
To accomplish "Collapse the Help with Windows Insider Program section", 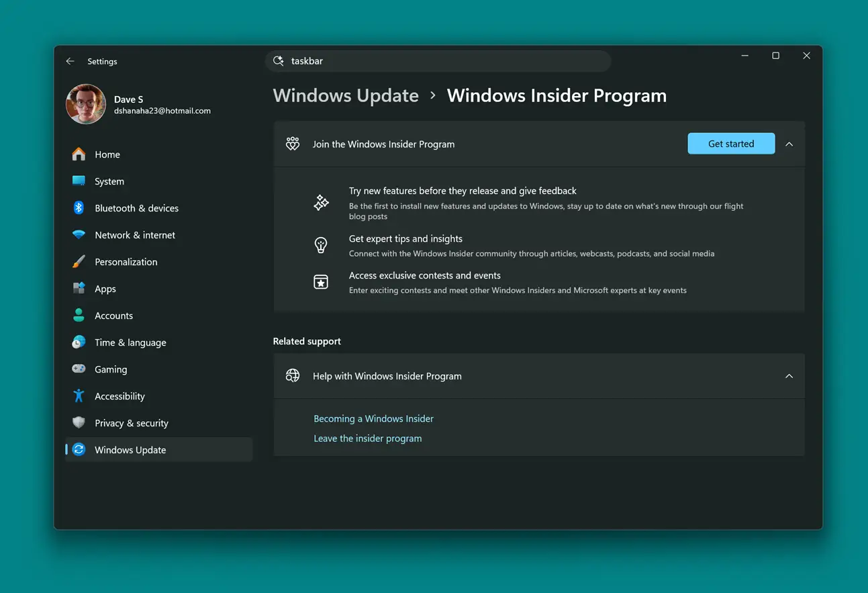I will [789, 376].
